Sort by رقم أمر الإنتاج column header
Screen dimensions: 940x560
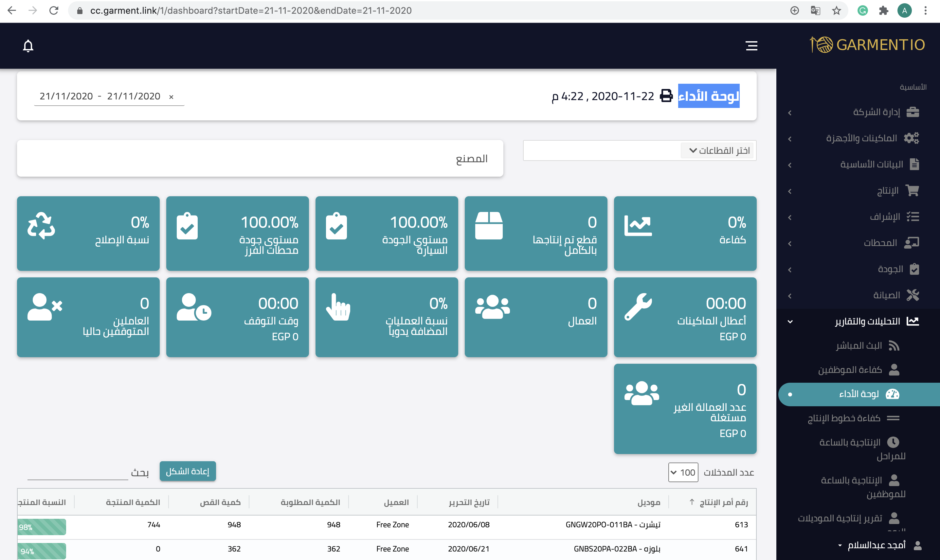723,502
